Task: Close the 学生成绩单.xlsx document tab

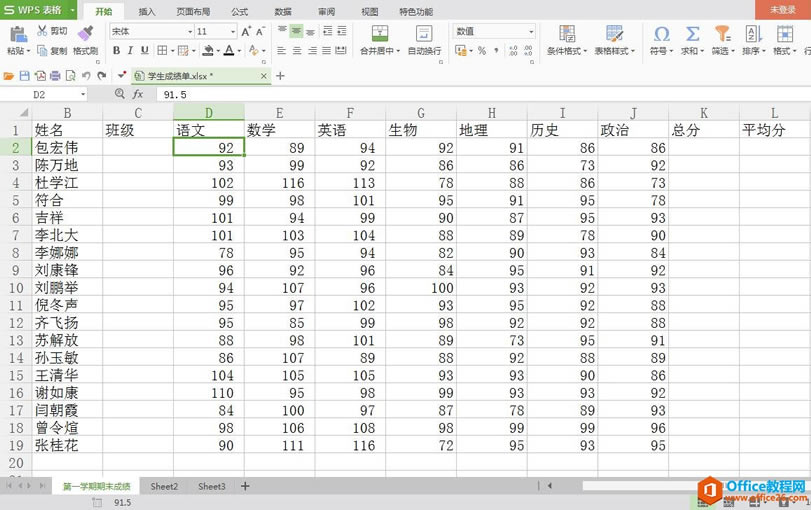Action: pos(264,76)
